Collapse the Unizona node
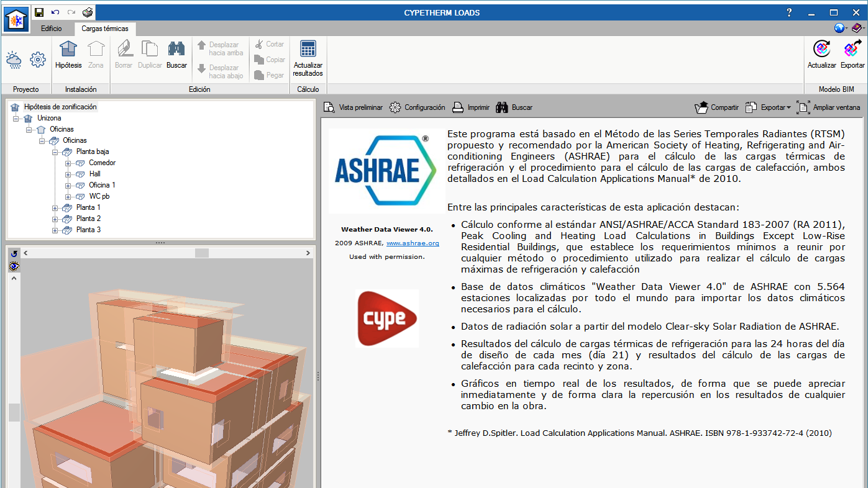The width and height of the screenshot is (868, 488). tap(16, 118)
